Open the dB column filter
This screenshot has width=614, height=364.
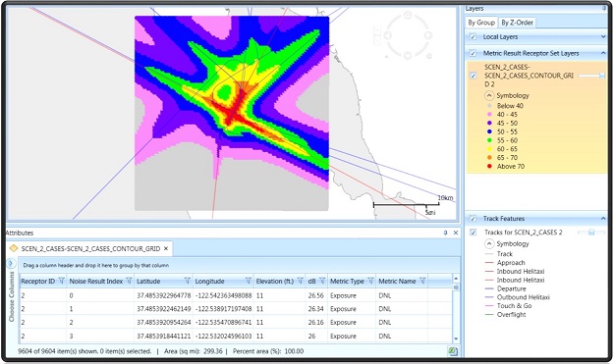322,281
